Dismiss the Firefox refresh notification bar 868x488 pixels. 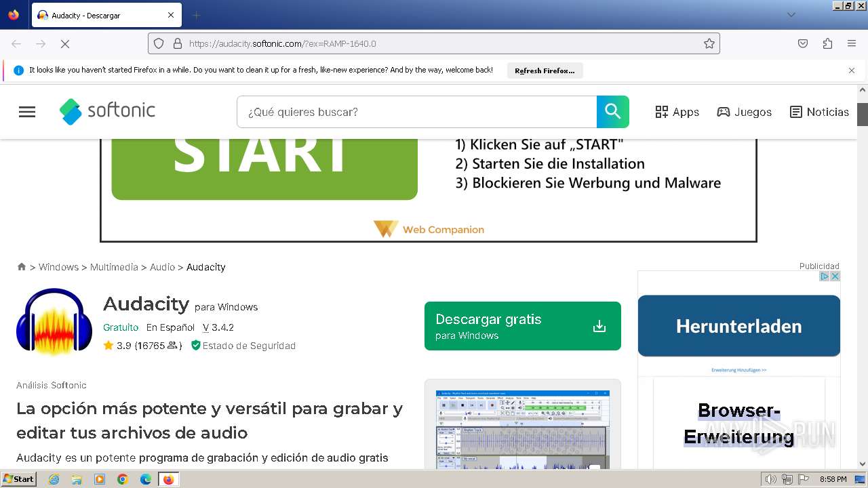click(x=852, y=70)
